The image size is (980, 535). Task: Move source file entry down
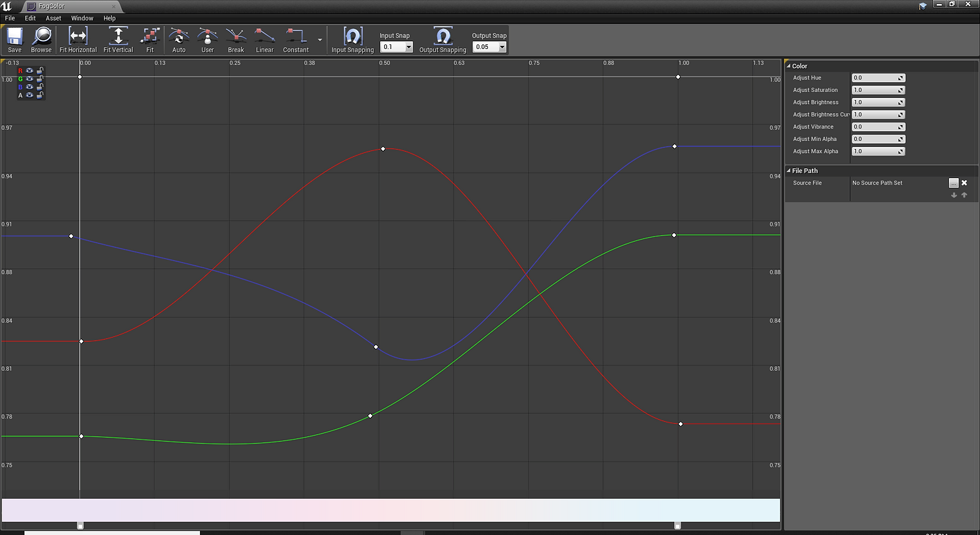point(954,195)
